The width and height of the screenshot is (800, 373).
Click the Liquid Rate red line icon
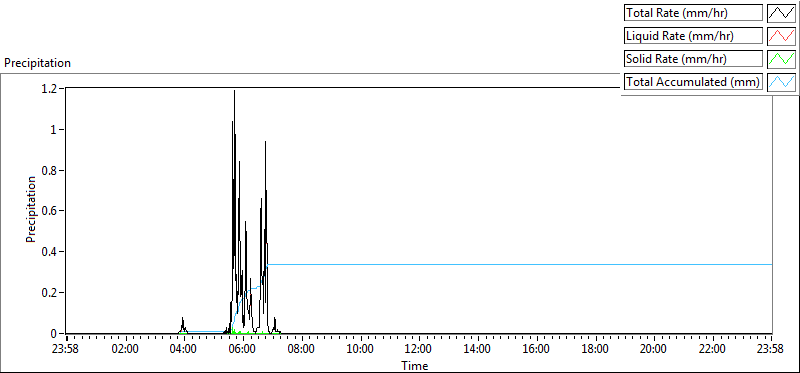pyautogui.click(x=782, y=36)
